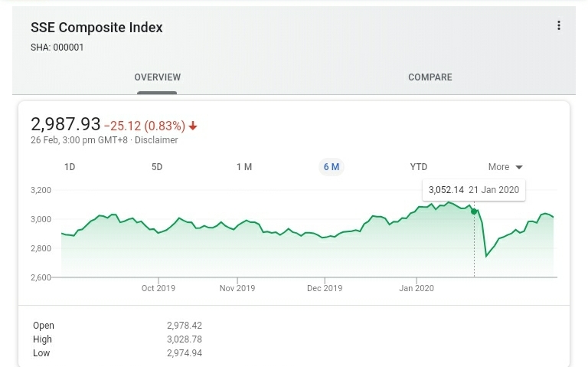Click the Jan 2020 axis label
The width and height of the screenshot is (588, 367).
416,288
